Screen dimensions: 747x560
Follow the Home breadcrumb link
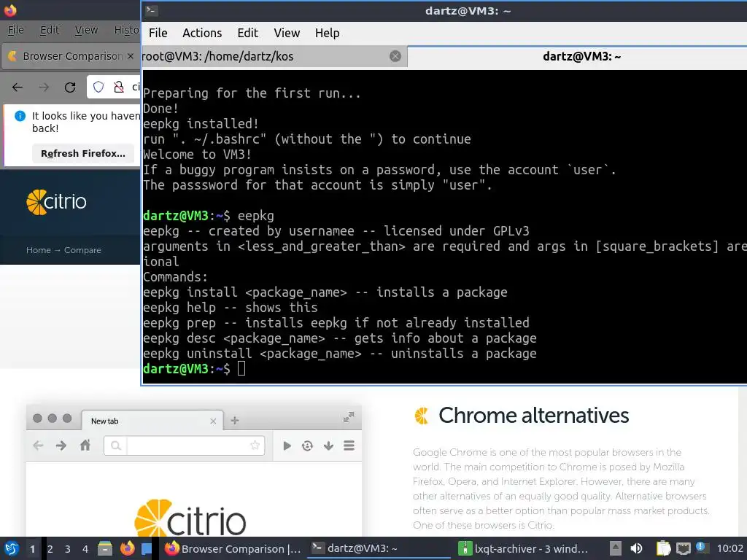(x=38, y=250)
